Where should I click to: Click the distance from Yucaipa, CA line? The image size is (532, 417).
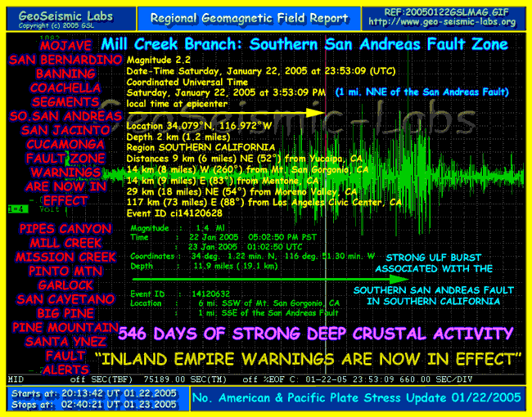tap(244, 159)
